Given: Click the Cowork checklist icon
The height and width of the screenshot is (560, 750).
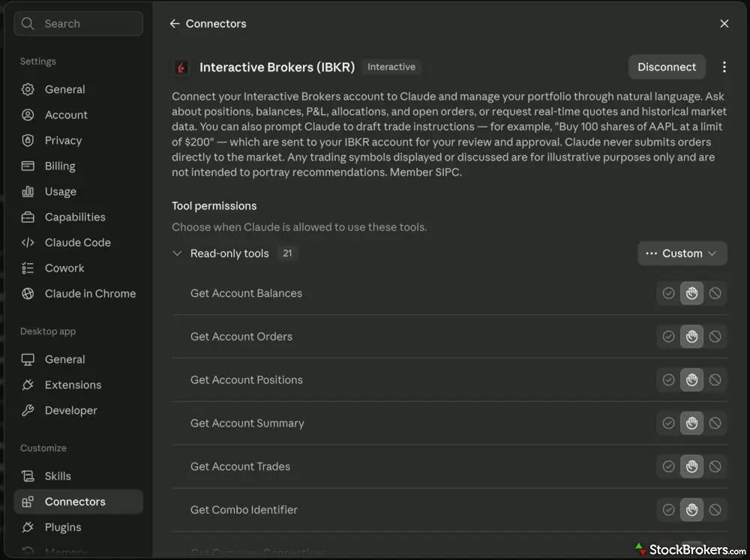Looking at the screenshot, I should coord(28,268).
